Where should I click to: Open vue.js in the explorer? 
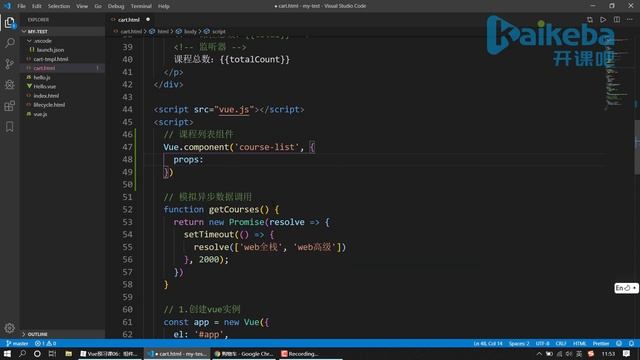[x=62, y=114]
